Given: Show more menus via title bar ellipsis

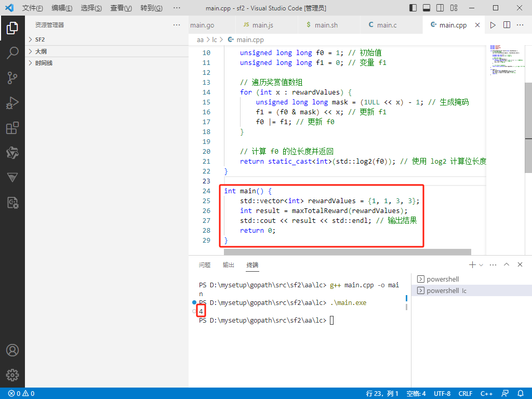Looking at the screenshot, I should (x=177, y=8).
